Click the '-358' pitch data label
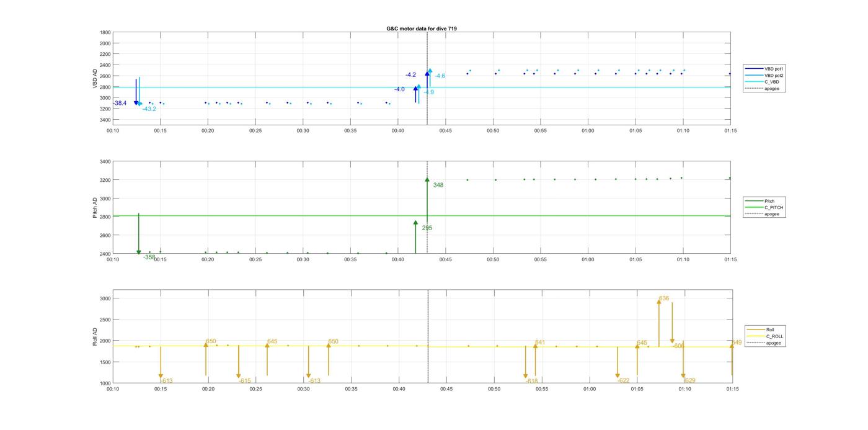 [149, 257]
